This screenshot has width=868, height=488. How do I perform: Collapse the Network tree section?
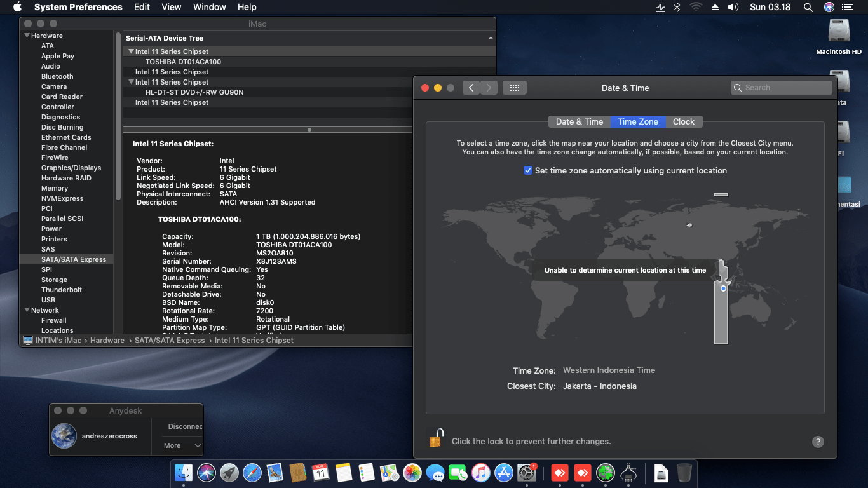(27, 310)
